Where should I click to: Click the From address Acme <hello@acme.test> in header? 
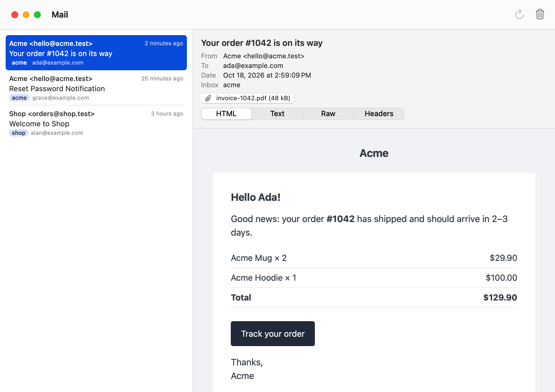pos(264,56)
